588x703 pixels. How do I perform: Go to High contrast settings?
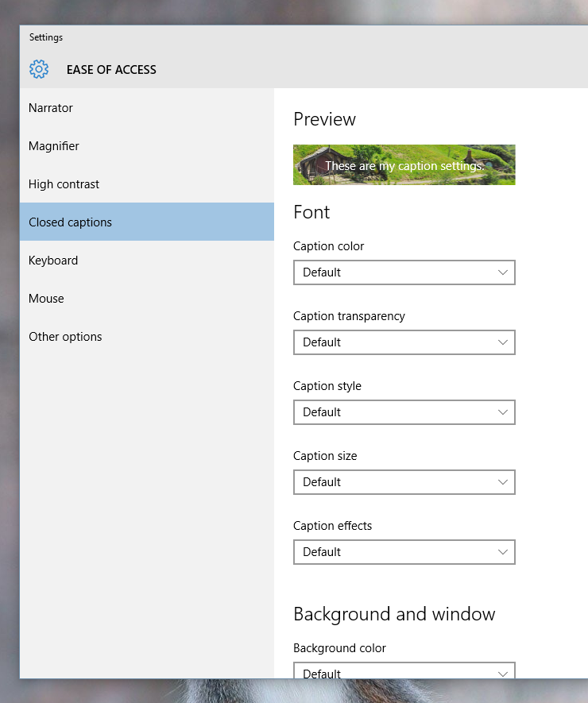(147, 184)
